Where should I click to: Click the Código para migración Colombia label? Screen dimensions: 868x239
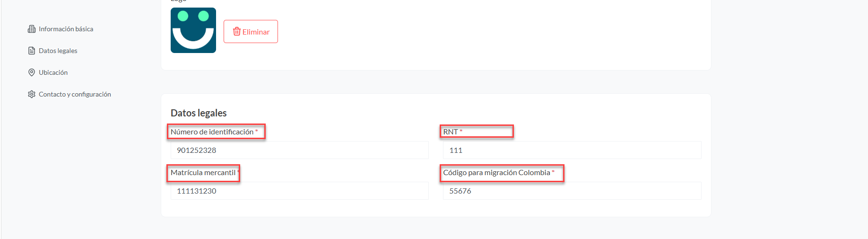(x=496, y=173)
